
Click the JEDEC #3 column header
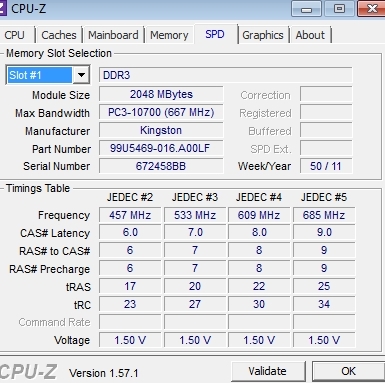pos(195,197)
